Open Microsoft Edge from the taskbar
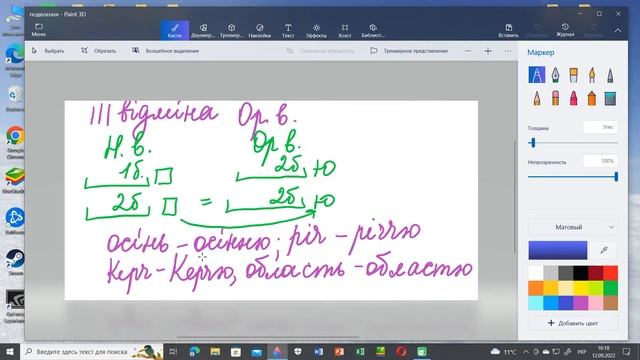Screen dimensions: 640x360 coord(194,351)
